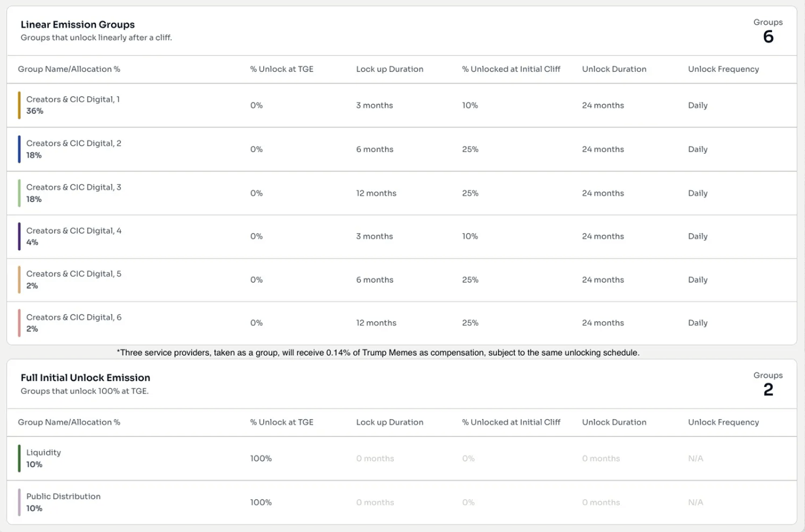Click 'Unlock Frequency' header in full unlock table
This screenshot has height=532, width=805.
pos(723,422)
